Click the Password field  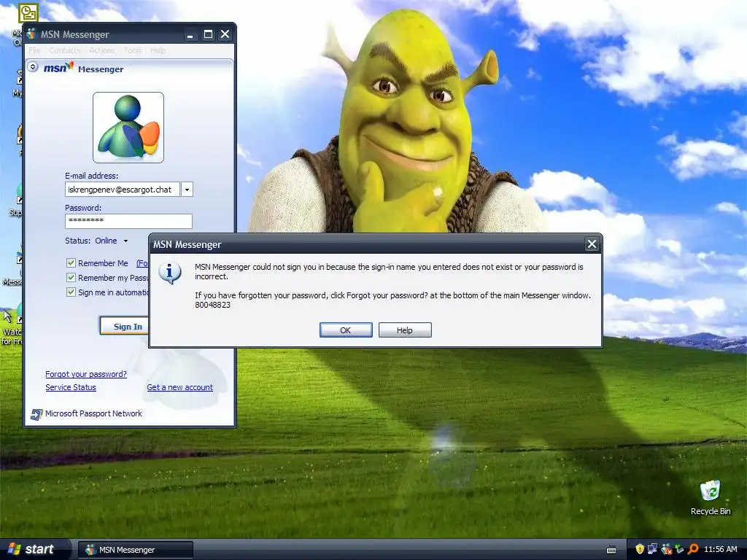coord(128,221)
